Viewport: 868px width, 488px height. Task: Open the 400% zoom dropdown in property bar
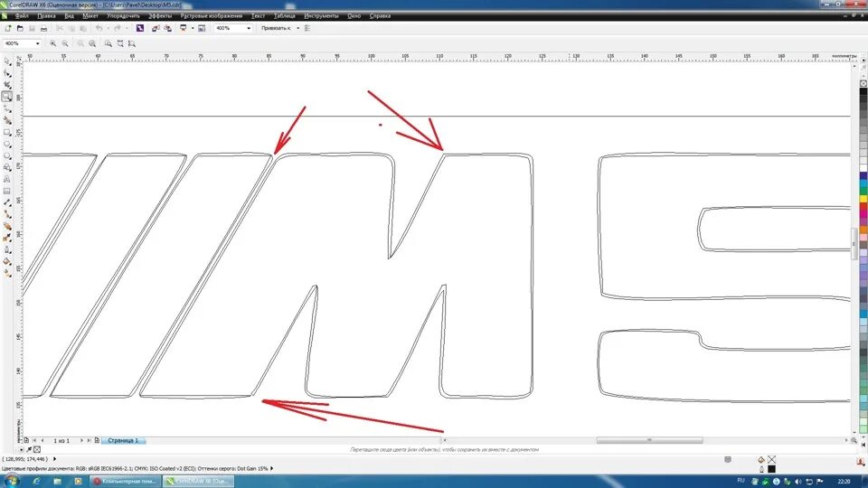(x=38, y=43)
